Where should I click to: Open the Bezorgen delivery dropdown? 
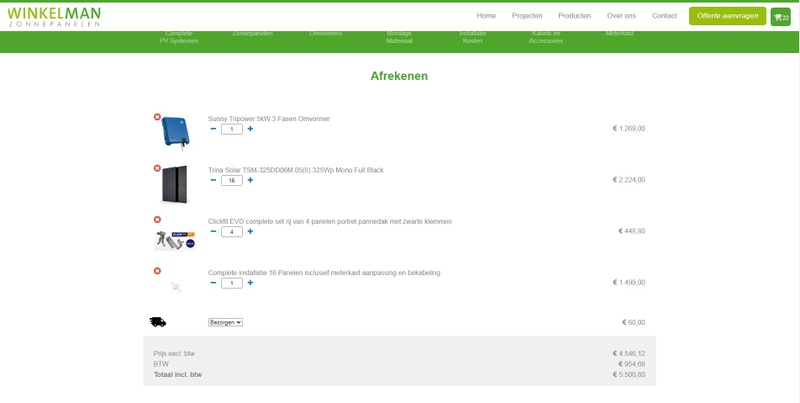click(x=225, y=322)
